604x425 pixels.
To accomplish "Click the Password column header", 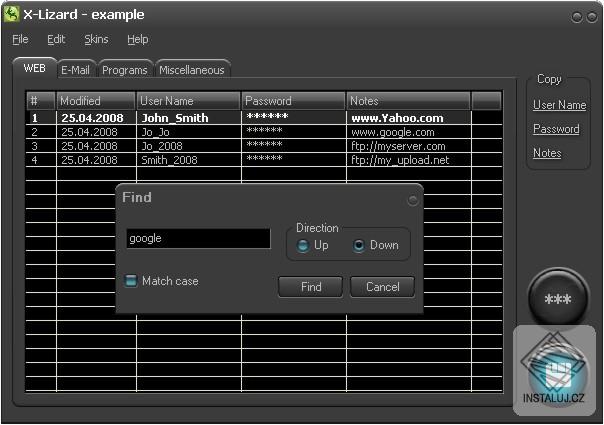I will [x=294, y=101].
